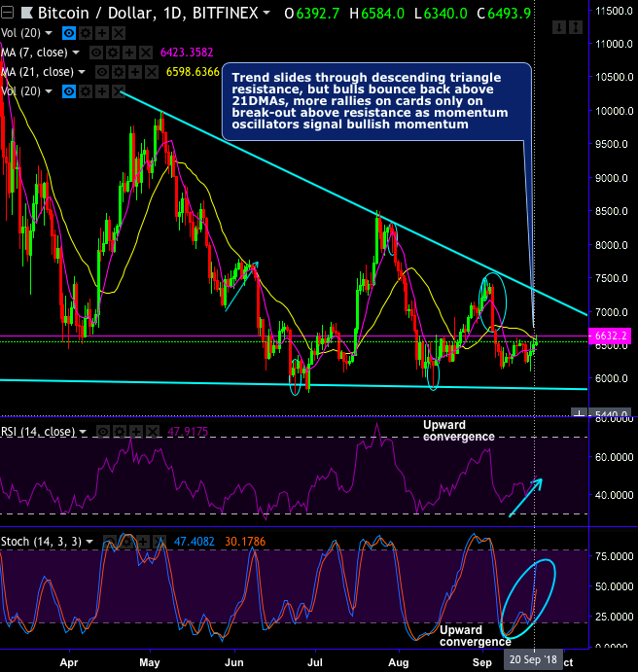The width and height of the screenshot is (638, 672).
Task: Toggle visibility eye of Stoch (14, 3, 3)
Action: (x=110, y=542)
